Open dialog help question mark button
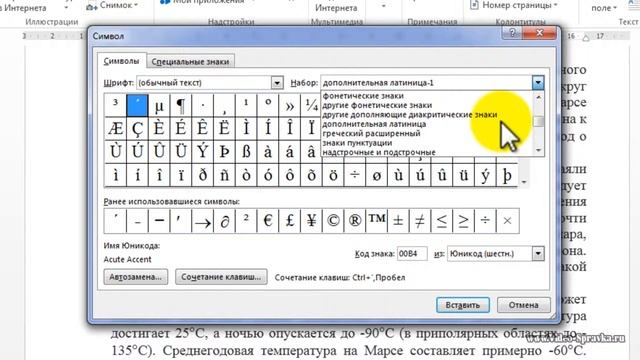 tap(513, 33)
